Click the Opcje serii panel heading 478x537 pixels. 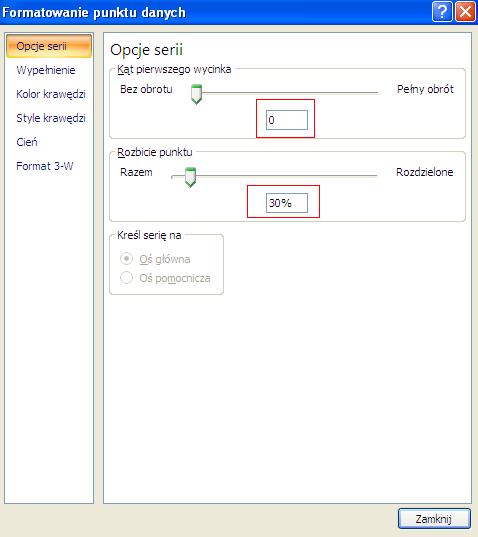pyautogui.click(x=147, y=50)
